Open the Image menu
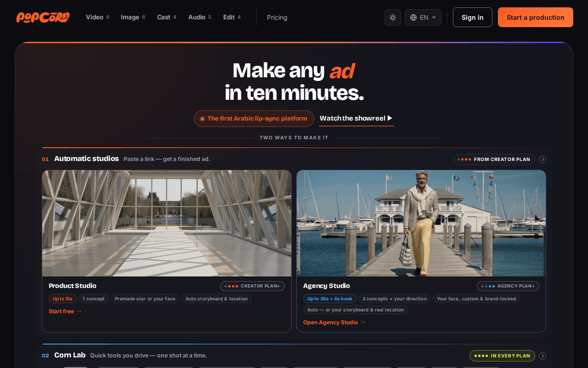 (133, 17)
